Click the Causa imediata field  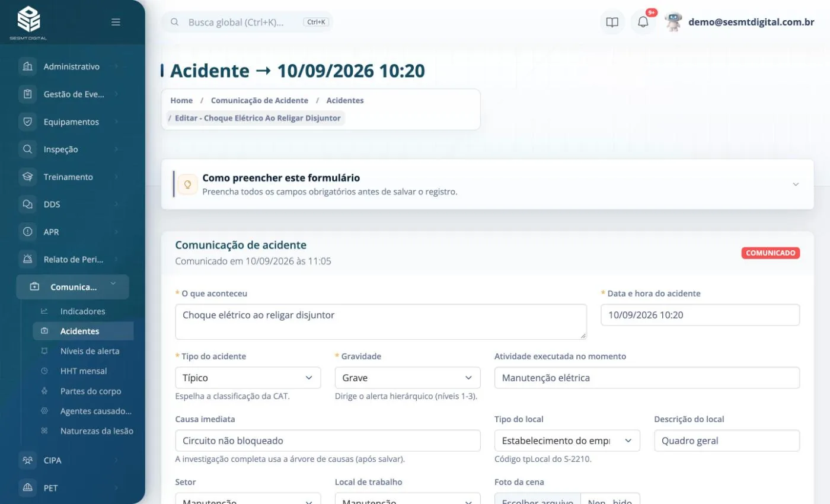point(328,441)
